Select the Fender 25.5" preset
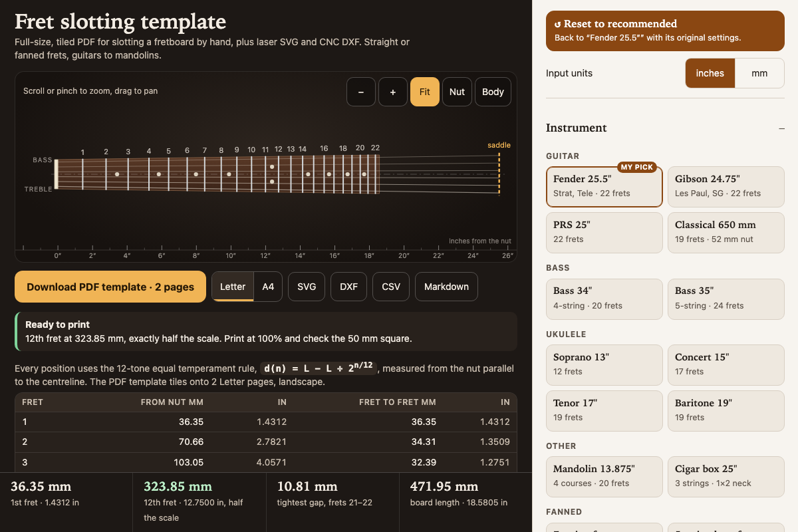Image resolution: width=798 pixels, height=532 pixels. (604, 187)
